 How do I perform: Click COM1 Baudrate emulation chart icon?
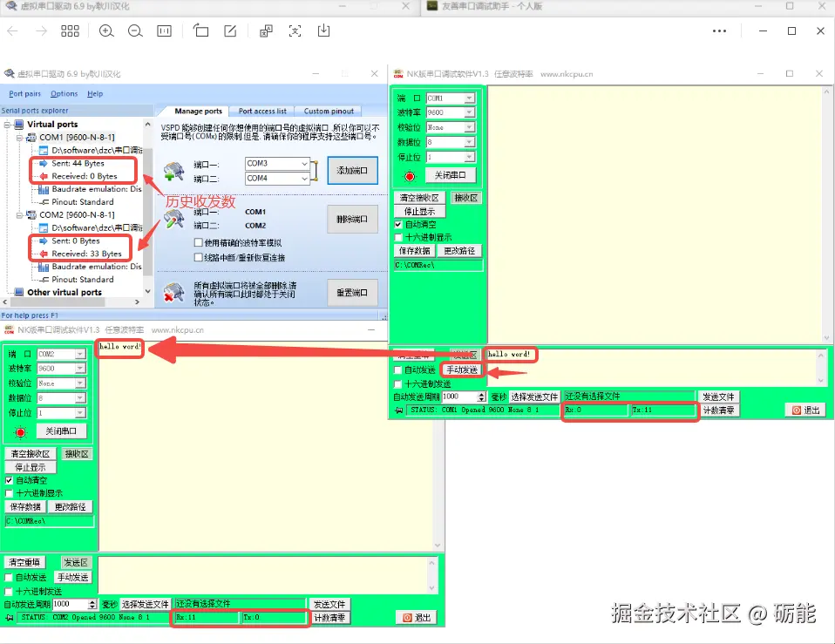click(x=44, y=189)
